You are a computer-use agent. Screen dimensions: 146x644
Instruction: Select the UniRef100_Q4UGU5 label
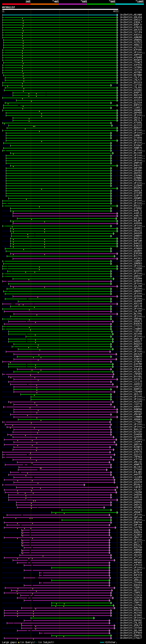131,233
